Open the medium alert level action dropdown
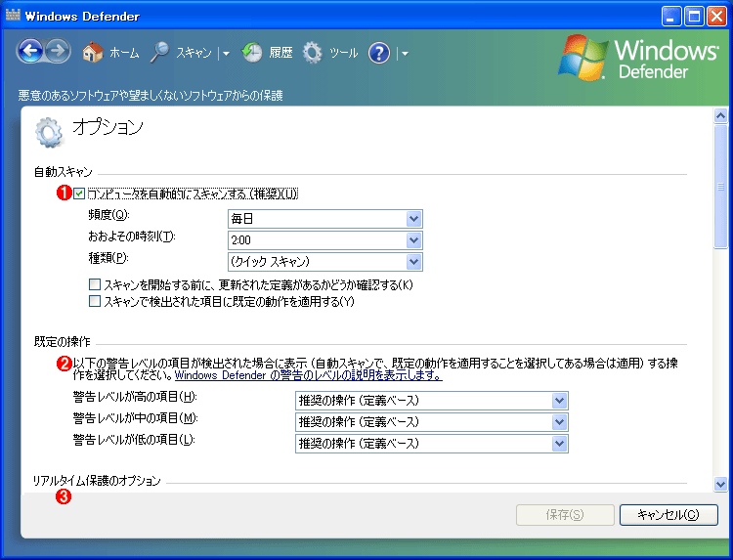The width and height of the screenshot is (733, 560). pyautogui.click(x=431, y=422)
